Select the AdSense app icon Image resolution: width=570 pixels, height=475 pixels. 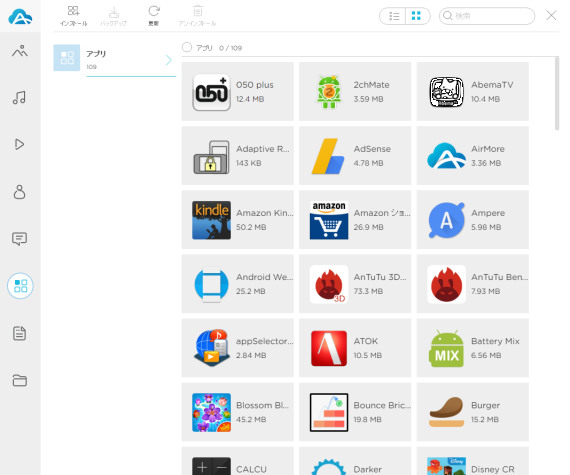pyautogui.click(x=328, y=156)
